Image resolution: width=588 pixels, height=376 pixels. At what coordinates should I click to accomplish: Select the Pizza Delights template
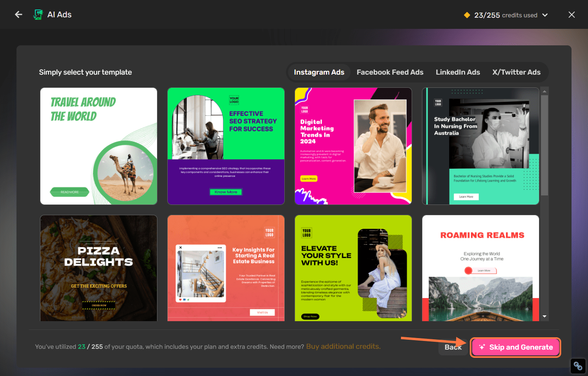98,268
